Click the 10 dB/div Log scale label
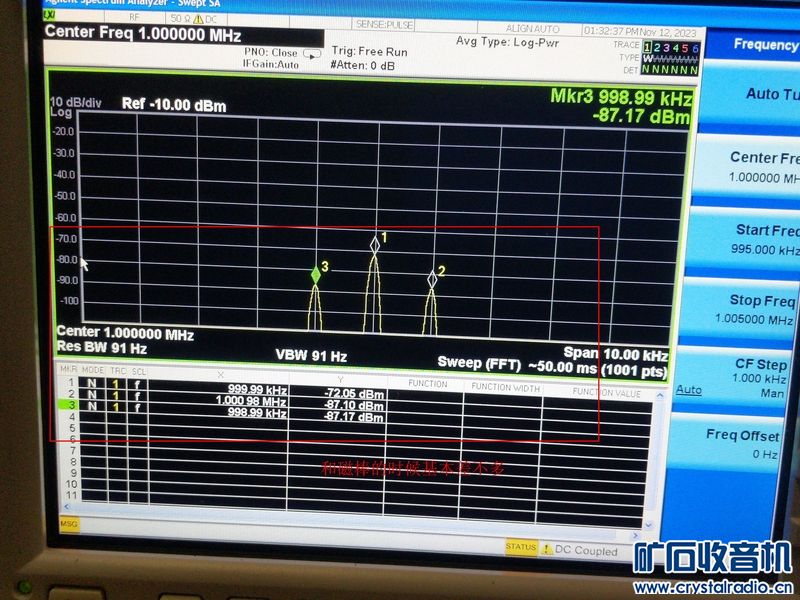Screen dimensions: 800x600 click(76, 107)
